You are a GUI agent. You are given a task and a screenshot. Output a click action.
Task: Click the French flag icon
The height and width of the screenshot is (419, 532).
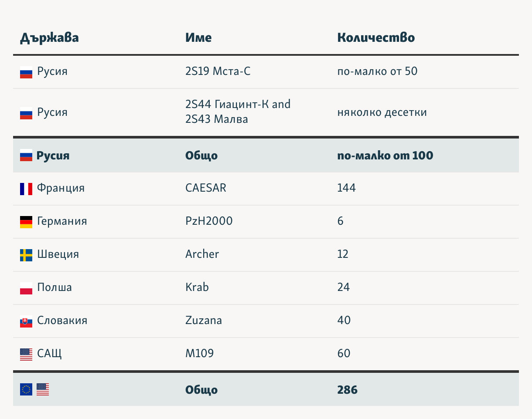[26, 189]
